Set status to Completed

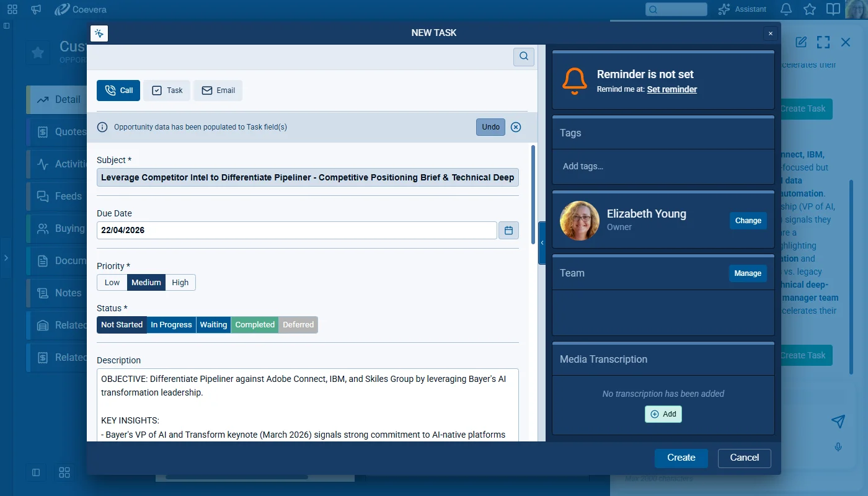pos(255,325)
